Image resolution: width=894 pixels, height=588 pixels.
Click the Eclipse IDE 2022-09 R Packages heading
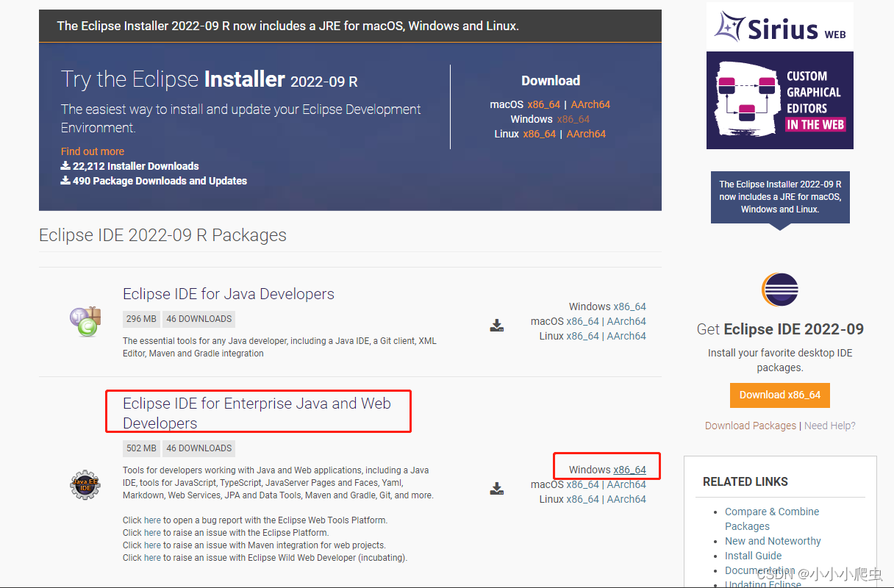pos(162,235)
